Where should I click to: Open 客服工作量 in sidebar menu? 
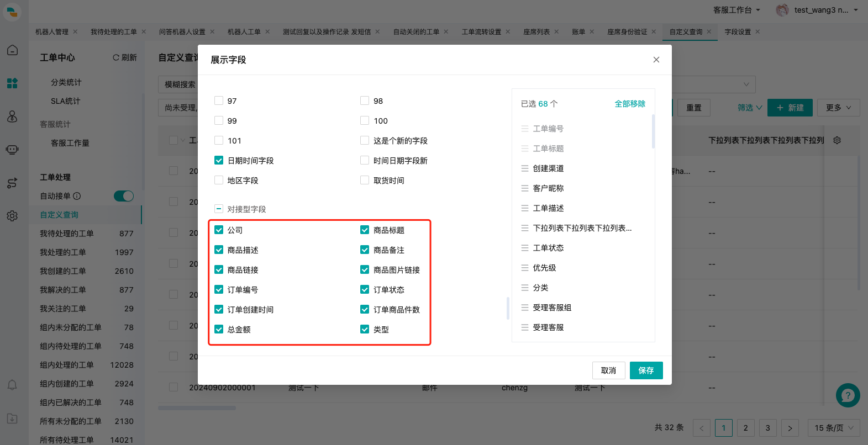(x=70, y=143)
